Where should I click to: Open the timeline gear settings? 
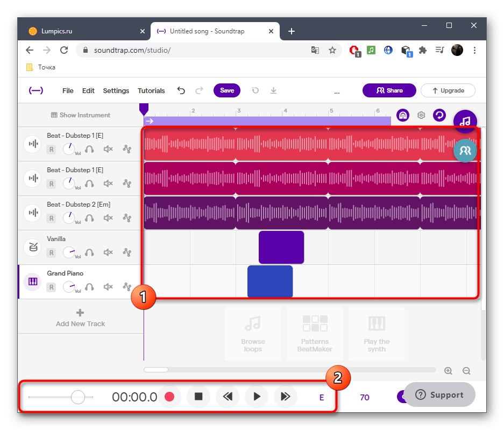pos(421,115)
